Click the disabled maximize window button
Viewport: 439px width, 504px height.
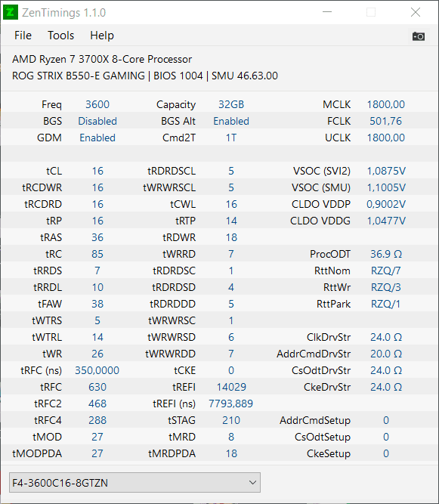pyautogui.click(x=371, y=12)
